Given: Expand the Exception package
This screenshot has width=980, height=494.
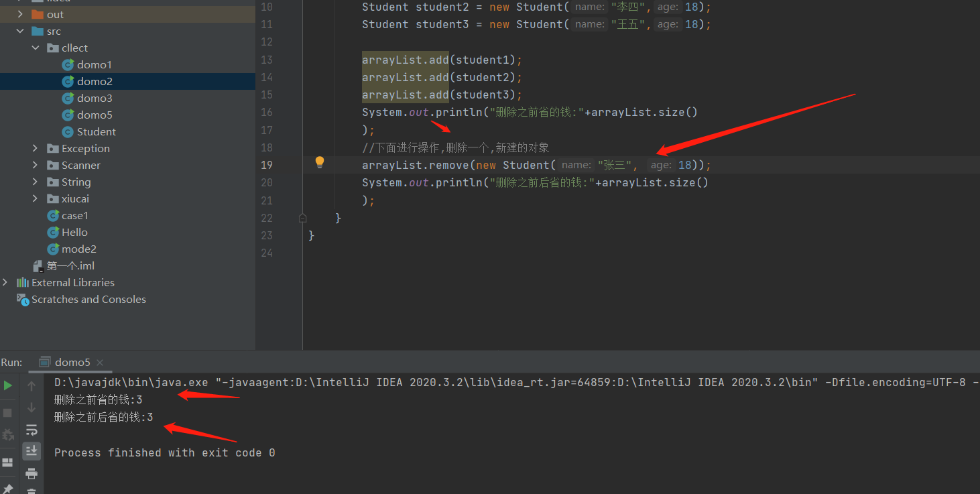Looking at the screenshot, I should pos(35,148).
